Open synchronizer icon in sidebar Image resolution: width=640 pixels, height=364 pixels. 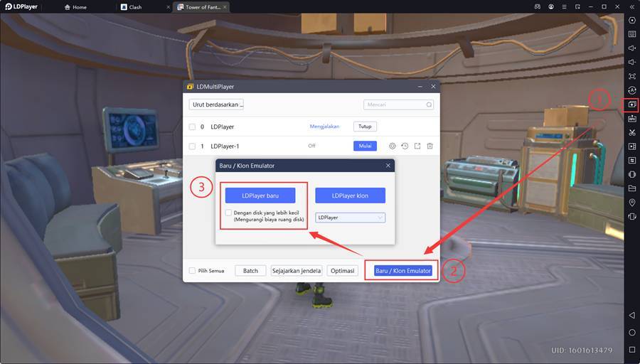(632, 161)
